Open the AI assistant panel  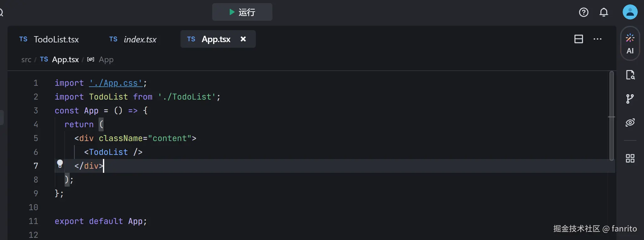[x=630, y=43]
